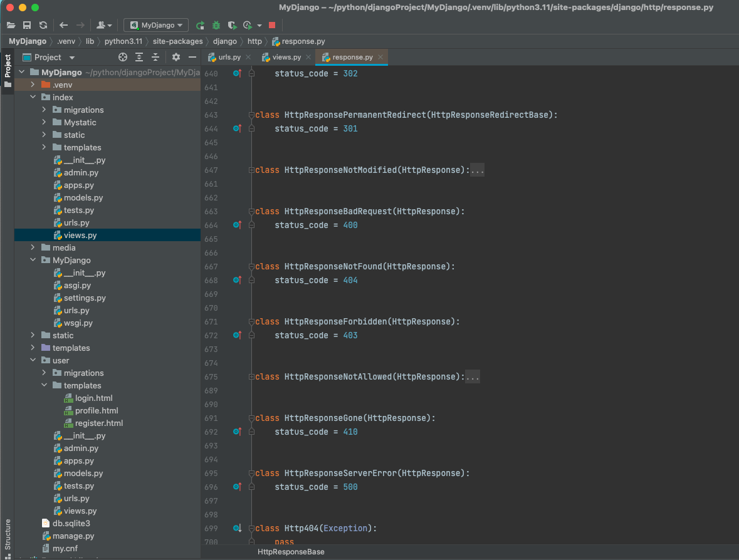Click the Open folder toolbar icon
This screenshot has height=560, width=739.
click(11, 25)
